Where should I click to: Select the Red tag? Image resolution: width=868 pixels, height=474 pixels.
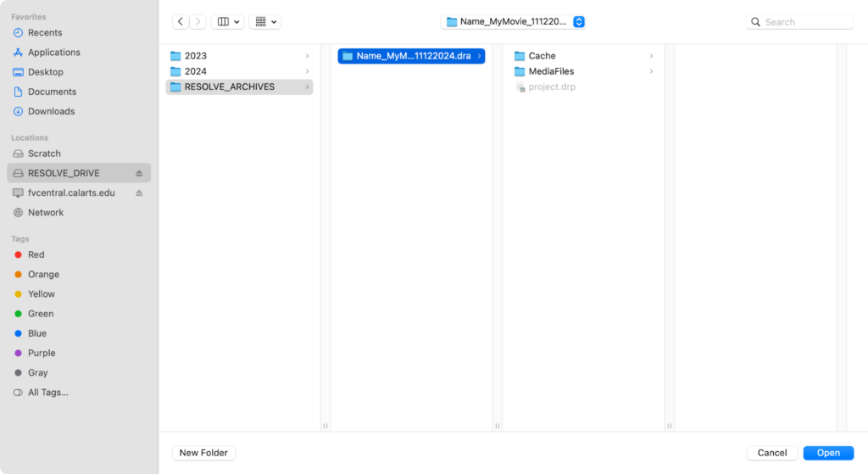click(x=36, y=254)
